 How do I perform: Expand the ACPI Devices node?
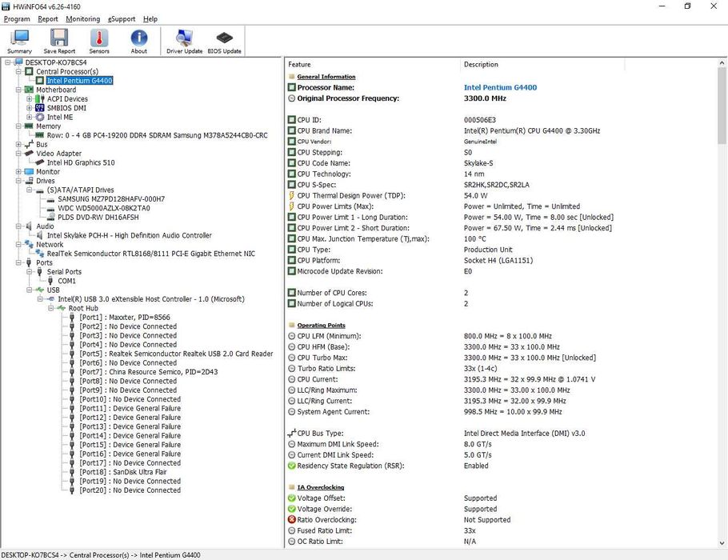[x=30, y=99]
